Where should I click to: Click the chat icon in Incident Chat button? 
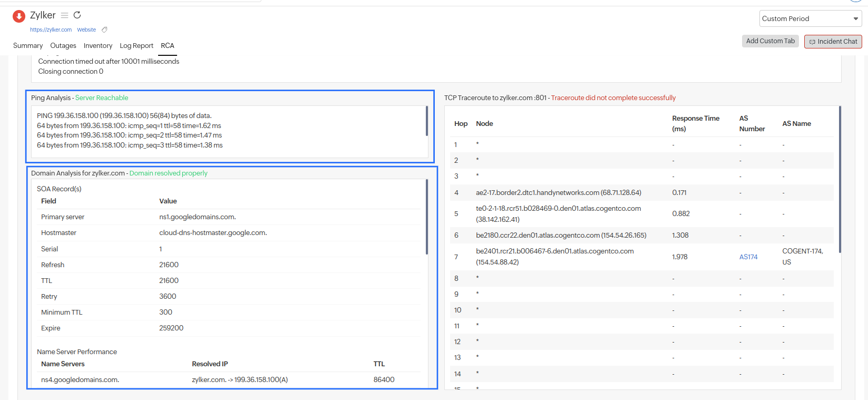coord(812,42)
